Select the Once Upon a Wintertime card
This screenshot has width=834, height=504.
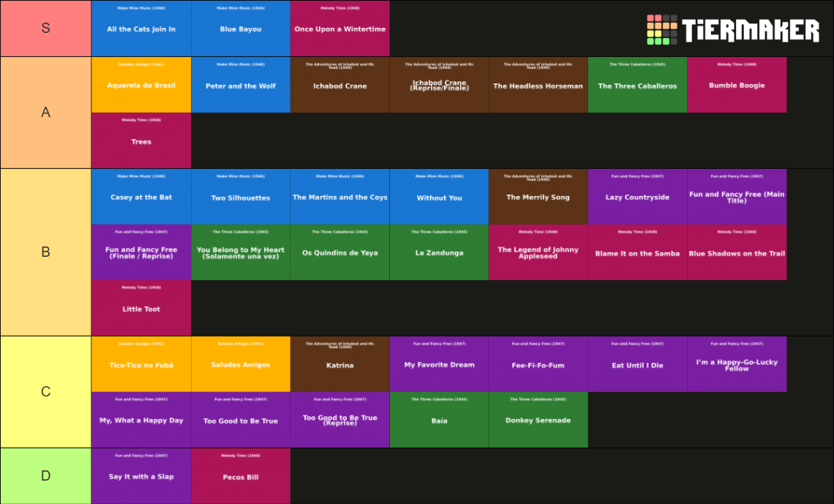[340, 29]
